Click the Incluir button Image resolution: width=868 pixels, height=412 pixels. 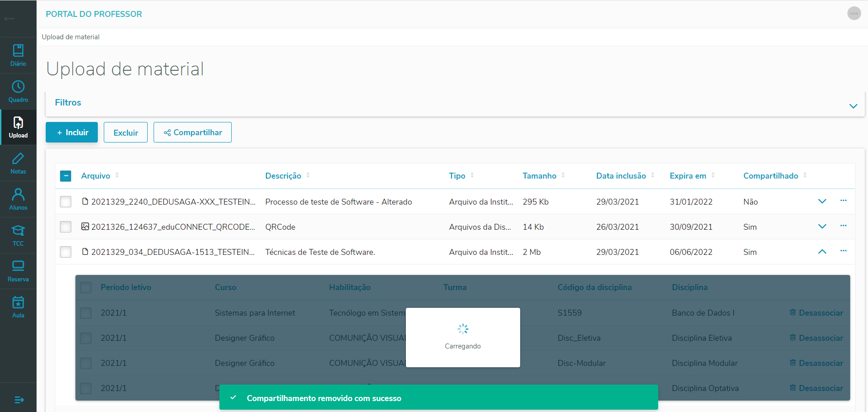click(72, 132)
